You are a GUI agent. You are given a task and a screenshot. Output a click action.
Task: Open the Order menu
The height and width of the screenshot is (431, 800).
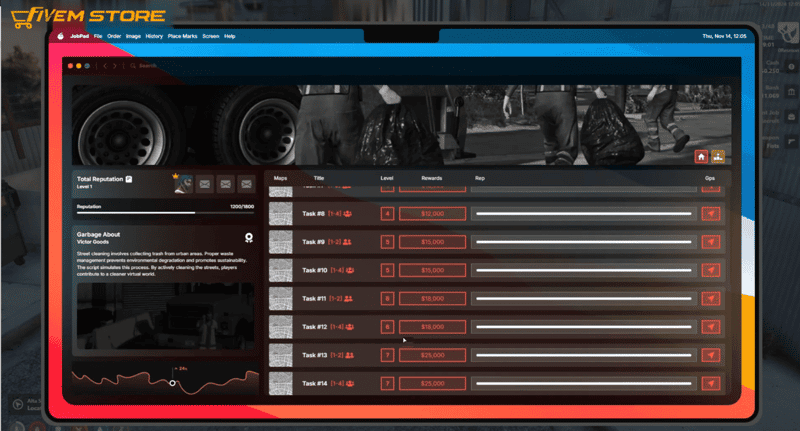114,36
